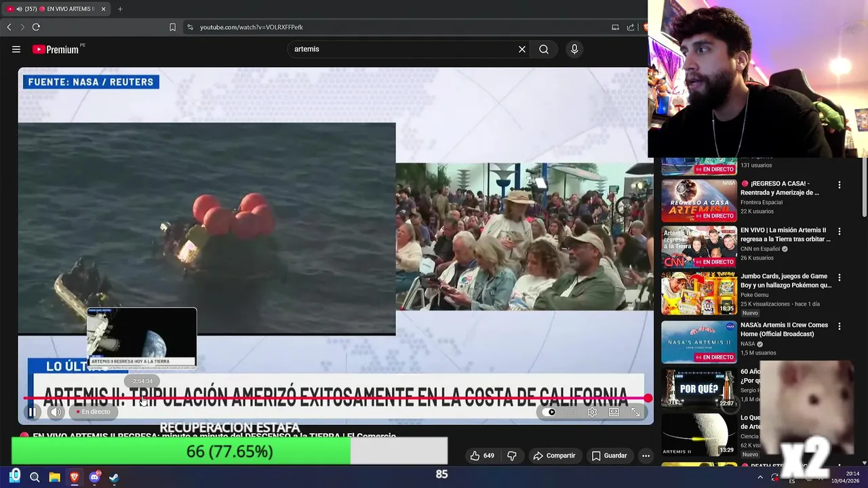868x488 pixels.
Task: Mute the video with the speaker icon
Action: coord(56,411)
